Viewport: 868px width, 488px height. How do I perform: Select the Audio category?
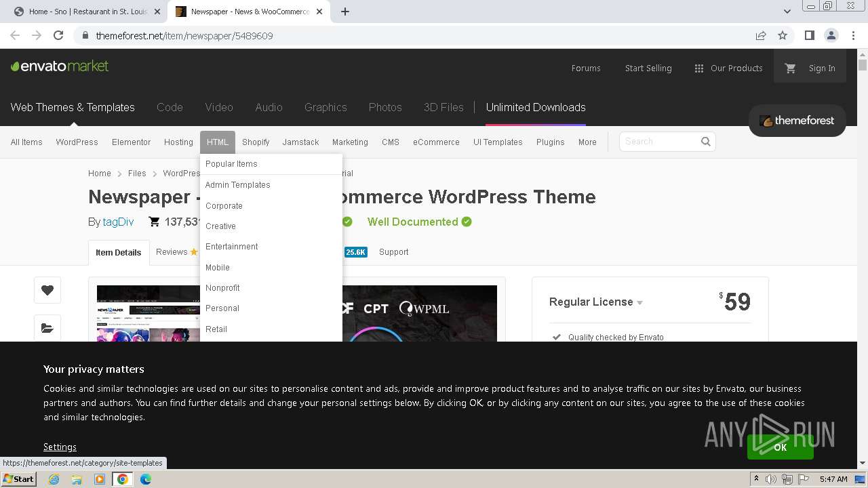click(x=269, y=107)
